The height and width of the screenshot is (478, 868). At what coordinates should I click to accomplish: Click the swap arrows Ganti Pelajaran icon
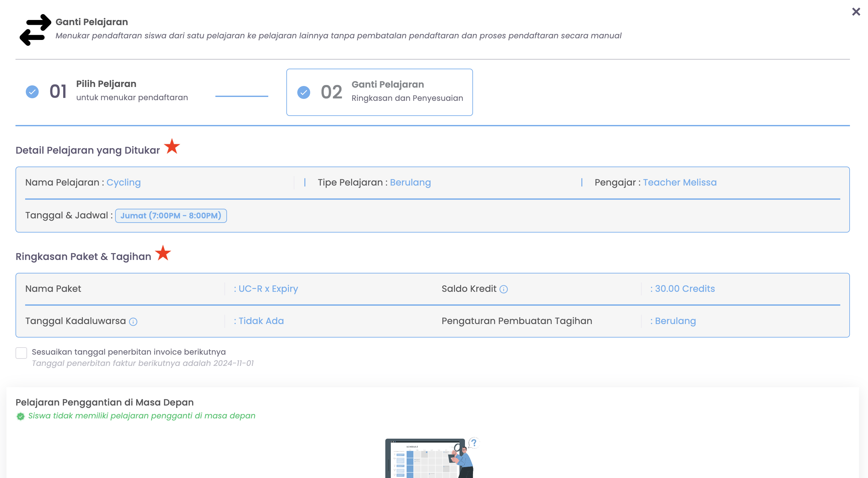35,30
